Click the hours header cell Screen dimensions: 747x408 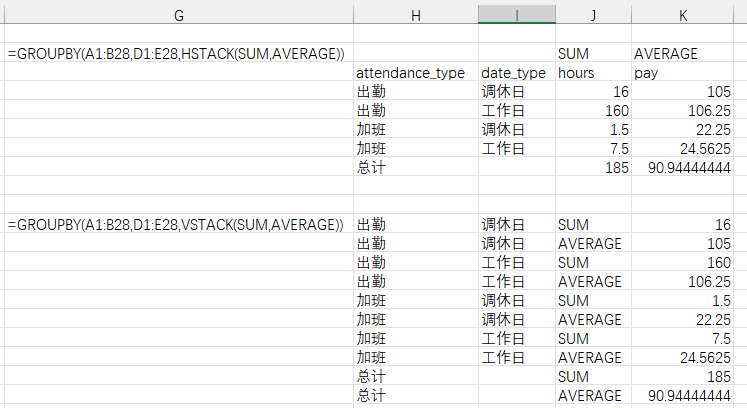593,73
